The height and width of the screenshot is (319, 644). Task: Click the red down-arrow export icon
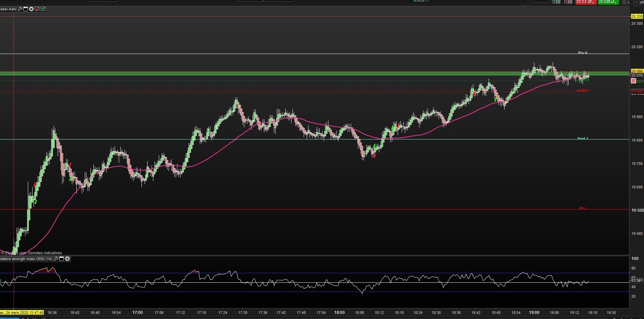[x=37, y=9]
